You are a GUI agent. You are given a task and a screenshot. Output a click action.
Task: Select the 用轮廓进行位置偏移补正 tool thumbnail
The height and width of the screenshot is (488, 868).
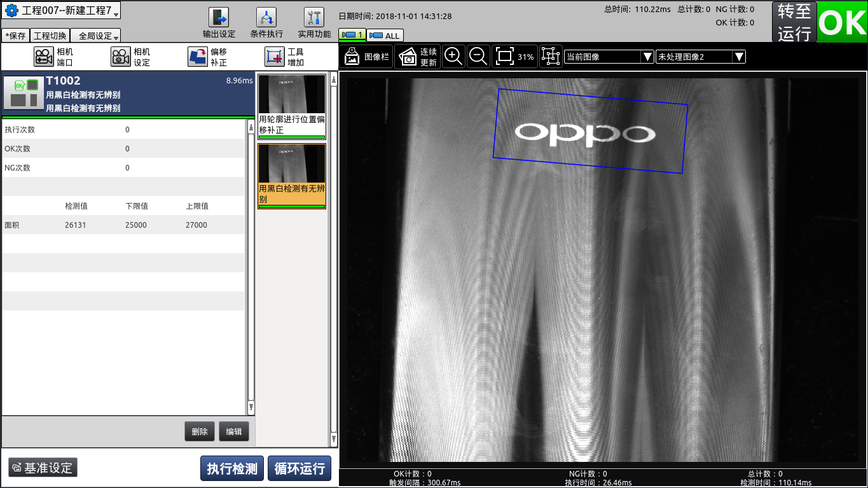coord(292,106)
